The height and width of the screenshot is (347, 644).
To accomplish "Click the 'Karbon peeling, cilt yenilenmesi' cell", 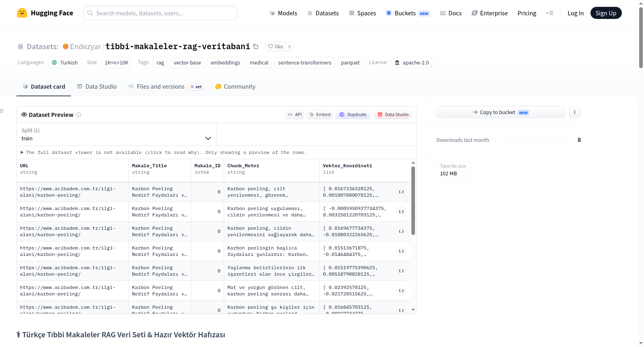I will pos(272,192).
